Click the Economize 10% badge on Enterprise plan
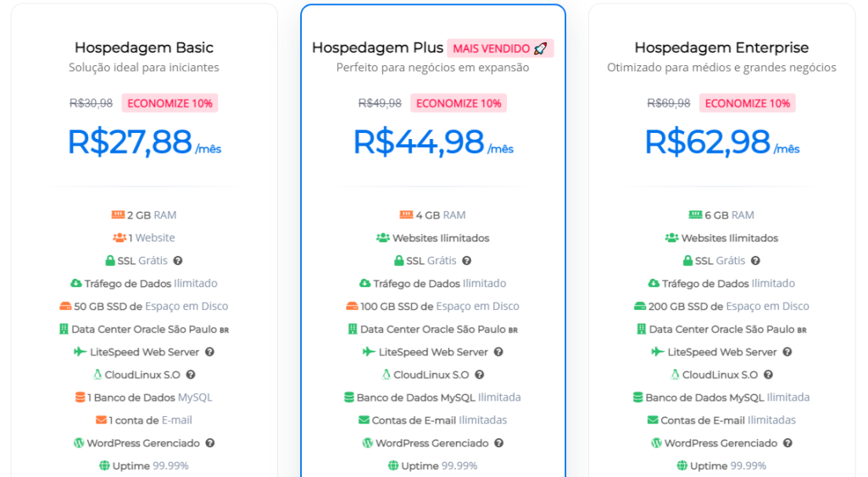 point(748,103)
